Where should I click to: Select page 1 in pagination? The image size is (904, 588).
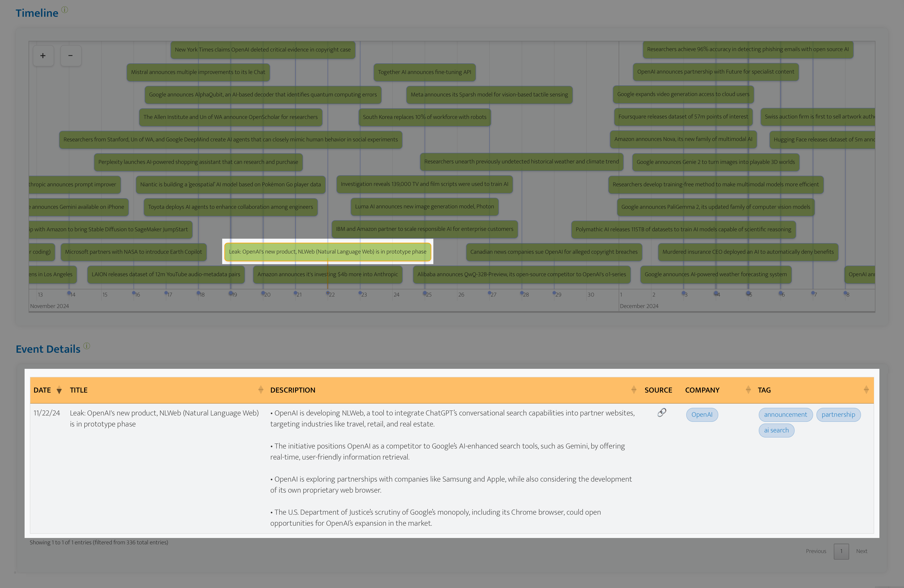pos(841,551)
